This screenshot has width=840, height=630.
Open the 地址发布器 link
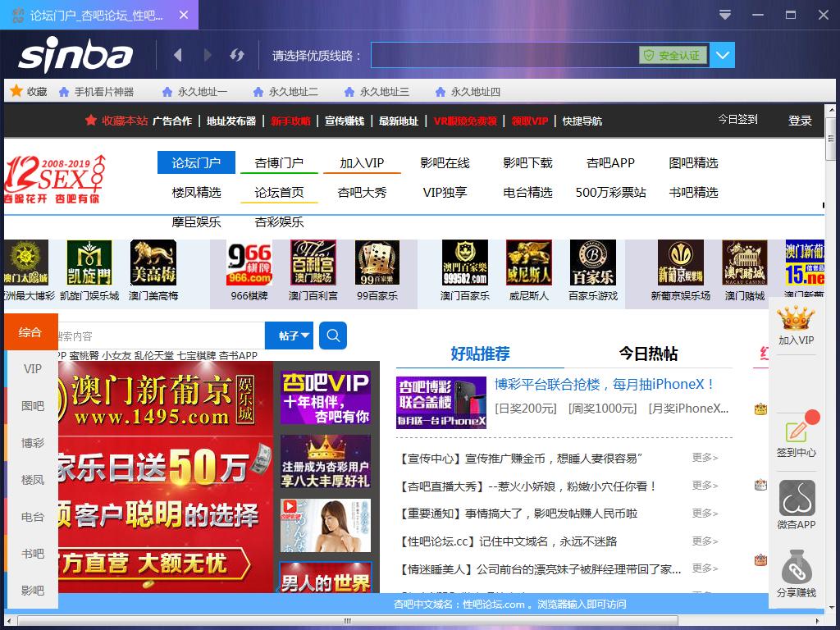point(231,121)
